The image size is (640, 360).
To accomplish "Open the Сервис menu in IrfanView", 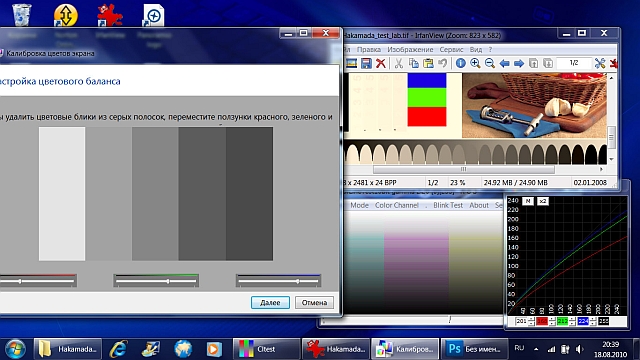I will [x=451, y=49].
